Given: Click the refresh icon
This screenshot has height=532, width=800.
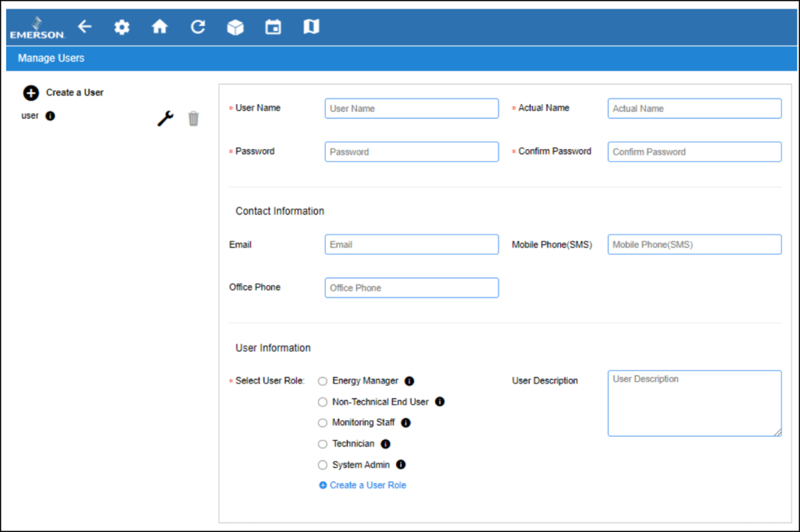Looking at the screenshot, I should click(x=197, y=26).
